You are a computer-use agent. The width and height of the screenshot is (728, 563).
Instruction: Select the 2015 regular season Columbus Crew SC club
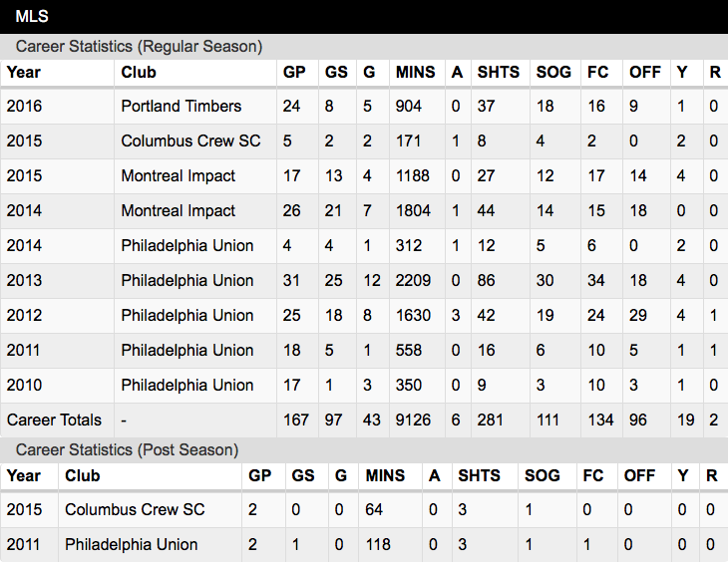[x=190, y=141]
